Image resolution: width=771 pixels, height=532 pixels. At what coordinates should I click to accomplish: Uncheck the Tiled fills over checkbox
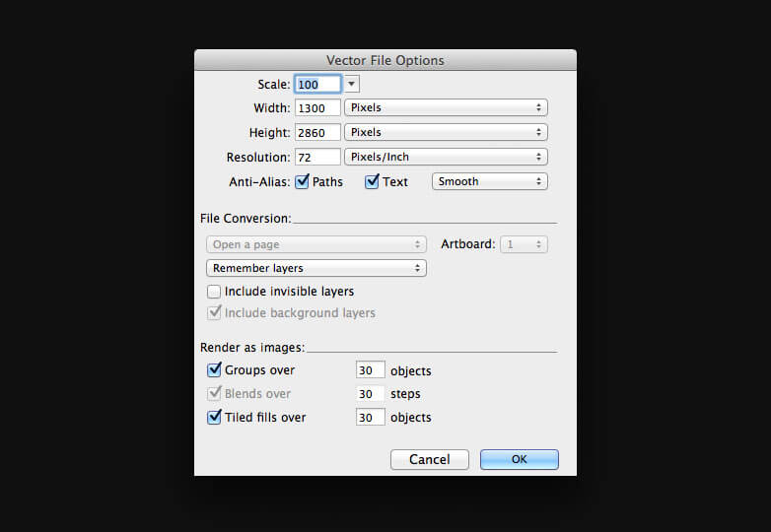coord(214,417)
